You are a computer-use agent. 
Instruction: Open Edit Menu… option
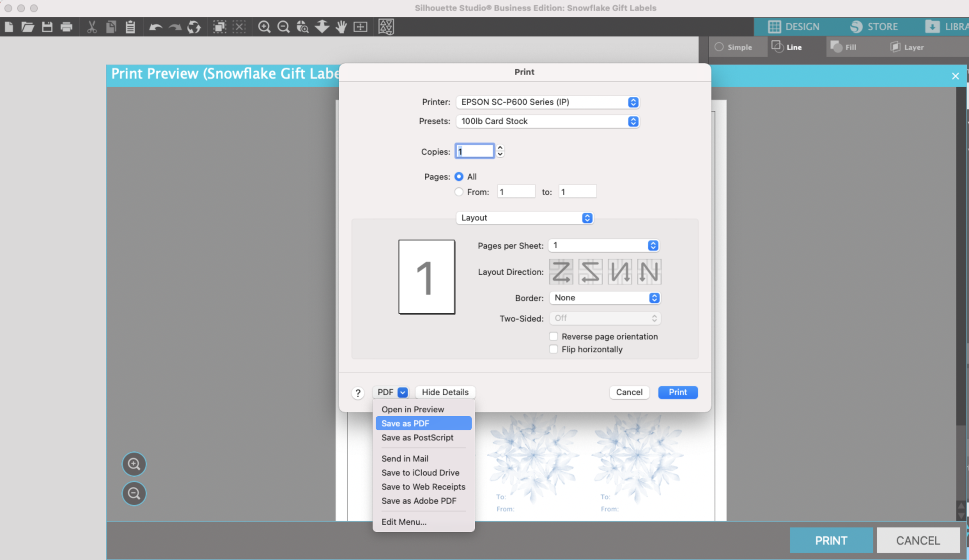[423, 522]
